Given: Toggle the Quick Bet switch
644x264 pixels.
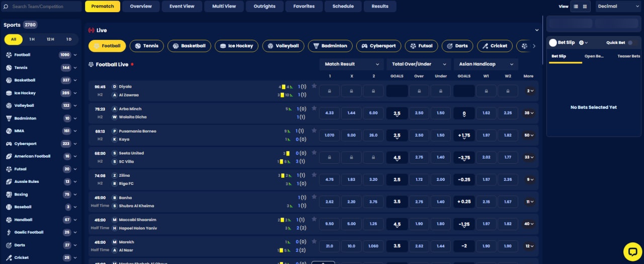Looking at the screenshot, I should [632, 43].
